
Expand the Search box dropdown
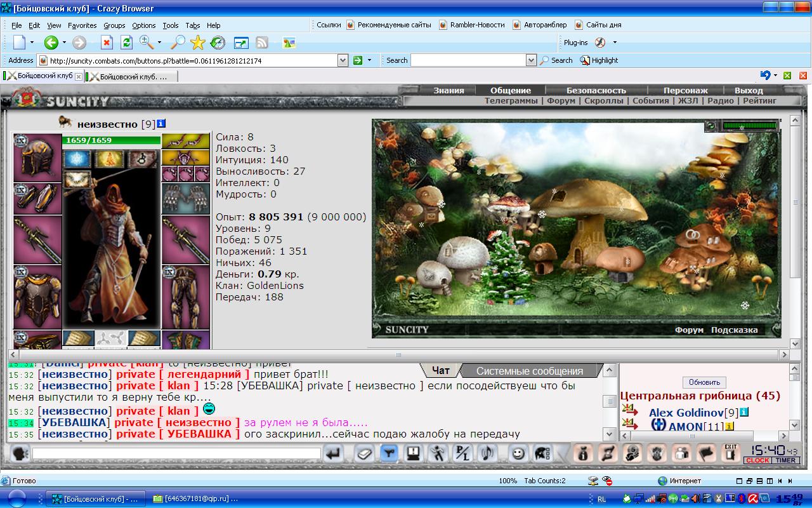pyautogui.click(x=532, y=60)
